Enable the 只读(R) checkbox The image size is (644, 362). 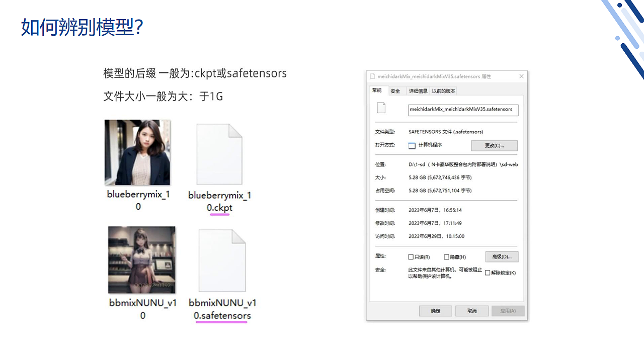pos(411,256)
